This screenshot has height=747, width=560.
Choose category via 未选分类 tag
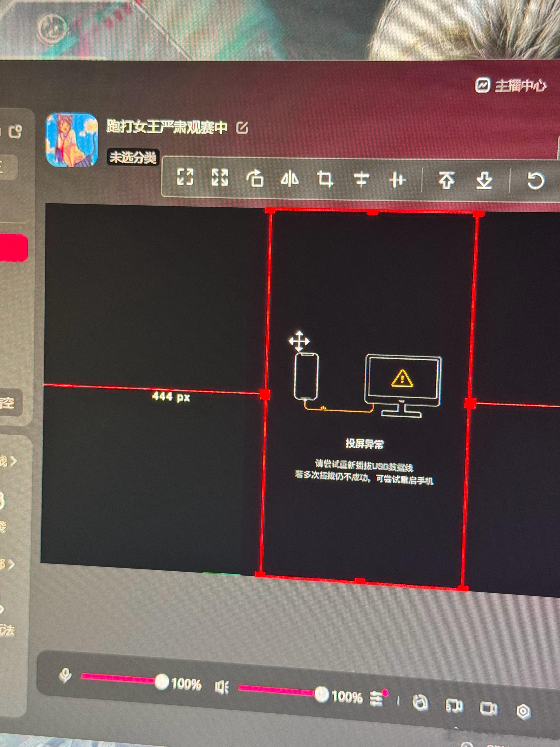[133, 157]
